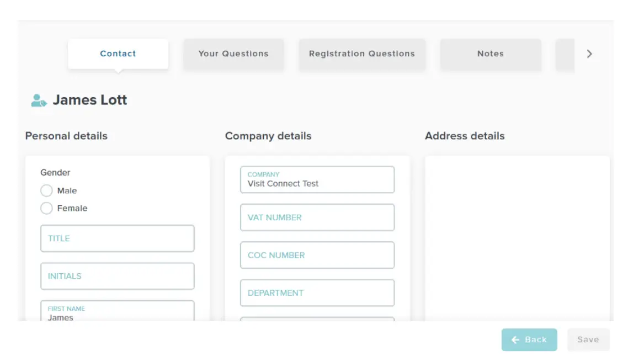Image resolution: width=644 pixels, height=356 pixels.
Task: Switch to the Notes tab
Action: pos(490,54)
